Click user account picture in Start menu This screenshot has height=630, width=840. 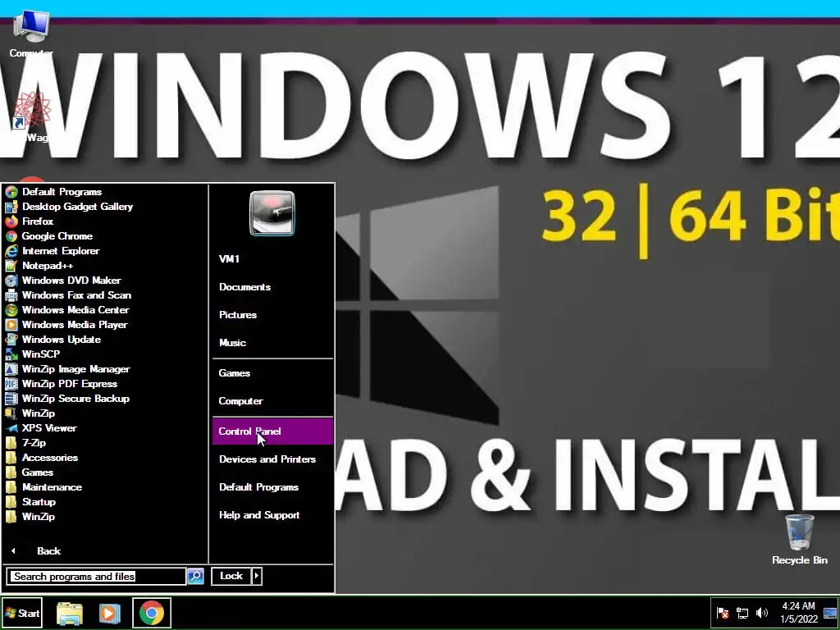point(272,213)
